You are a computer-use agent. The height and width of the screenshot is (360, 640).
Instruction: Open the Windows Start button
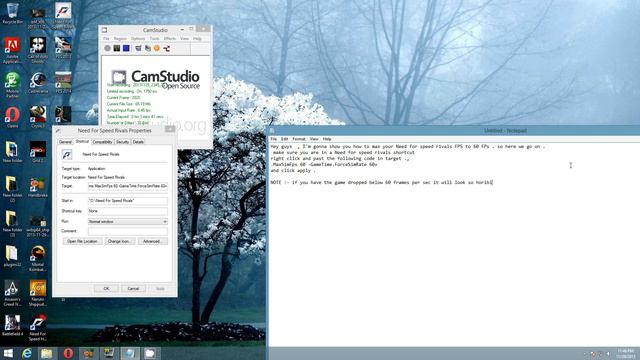pos(8,353)
